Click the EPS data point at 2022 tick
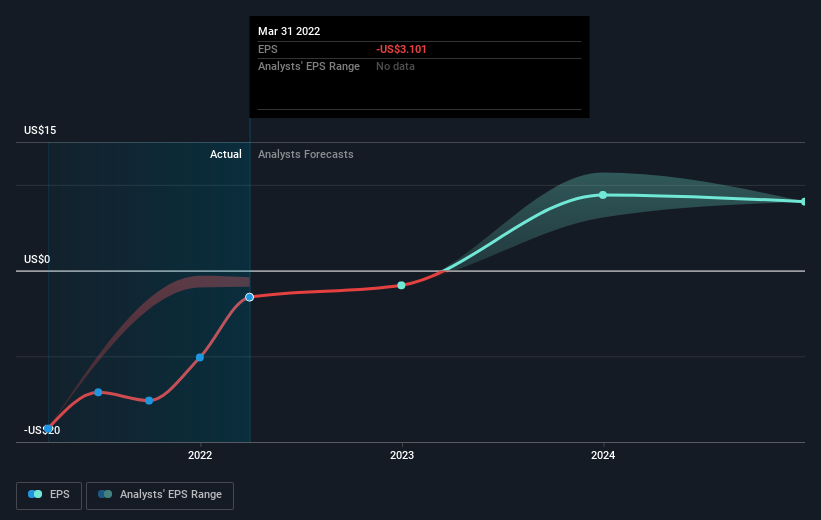The height and width of the screenshot is (520, 821). click(200, 357)
